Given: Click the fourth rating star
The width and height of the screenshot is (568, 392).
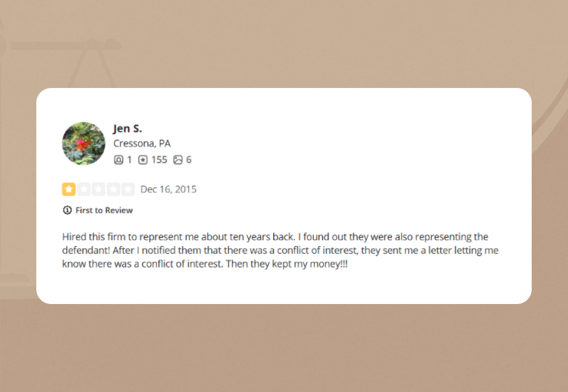Looking at the screenshot, I should 113,190.
